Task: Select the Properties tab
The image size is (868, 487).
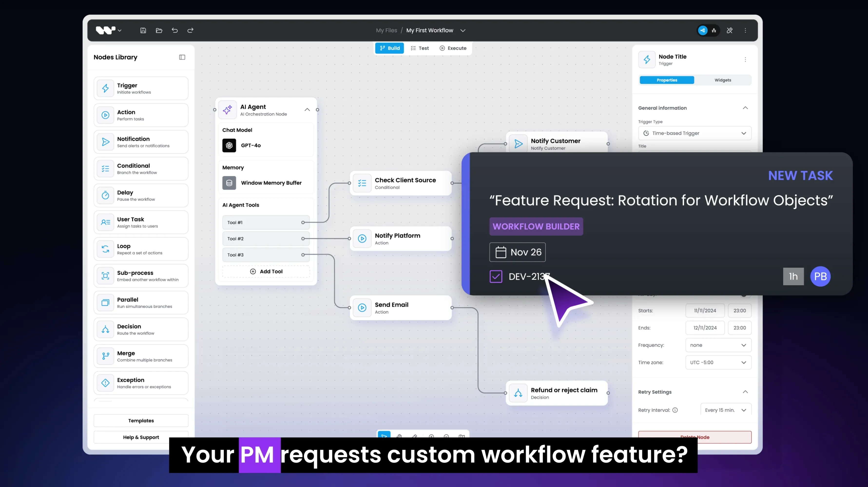Action: 666,80
